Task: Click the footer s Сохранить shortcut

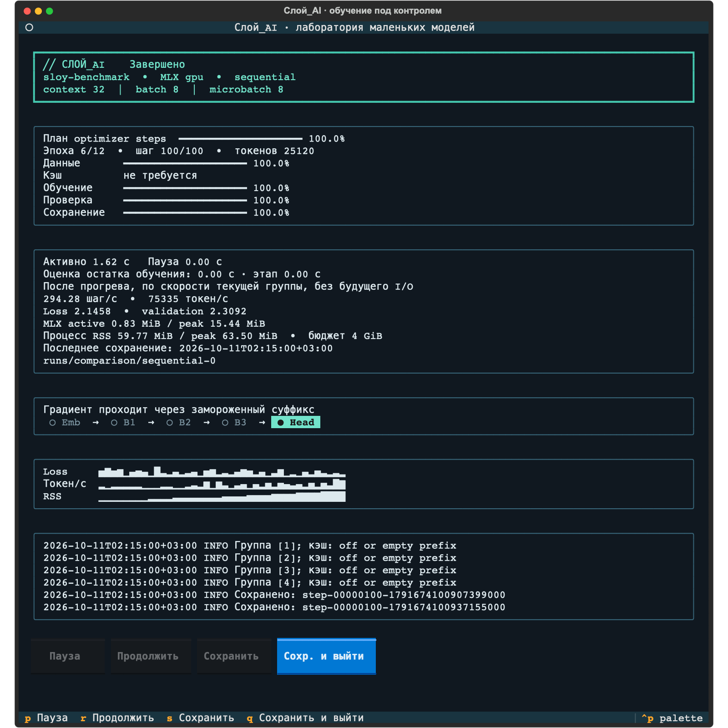Action: point(200,718)
